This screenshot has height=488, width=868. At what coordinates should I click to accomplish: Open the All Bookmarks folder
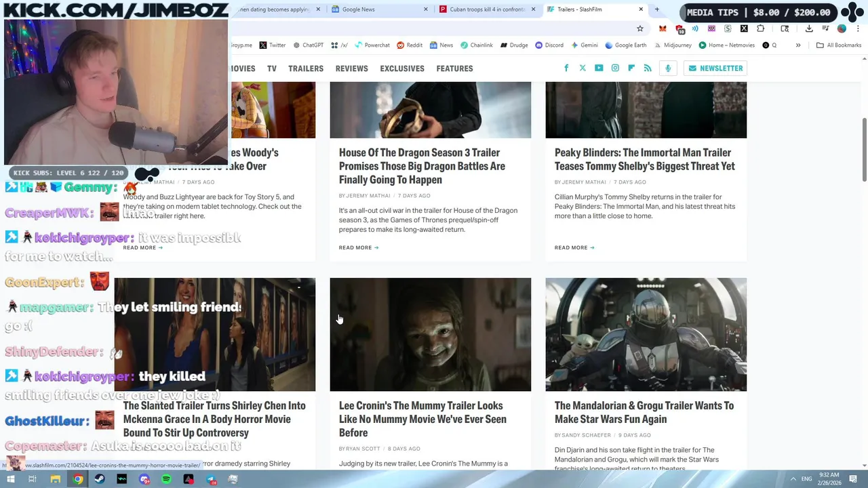[839, 45]
